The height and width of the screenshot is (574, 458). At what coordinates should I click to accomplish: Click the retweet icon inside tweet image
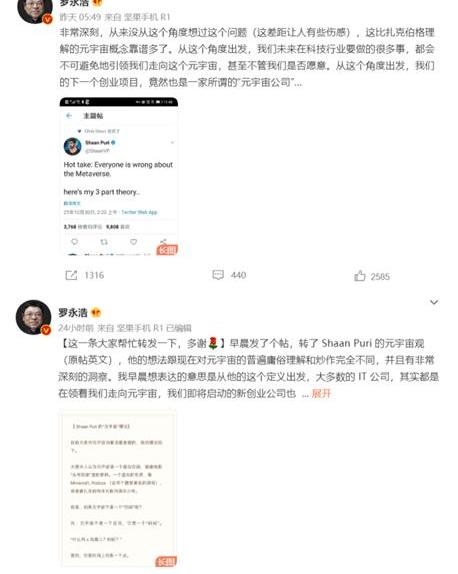click(104, 242)
